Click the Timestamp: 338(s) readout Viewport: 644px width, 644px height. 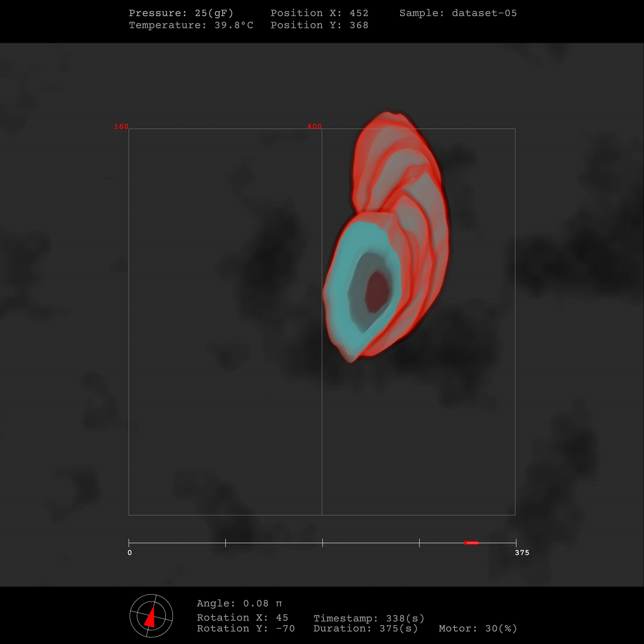[369, 618]
